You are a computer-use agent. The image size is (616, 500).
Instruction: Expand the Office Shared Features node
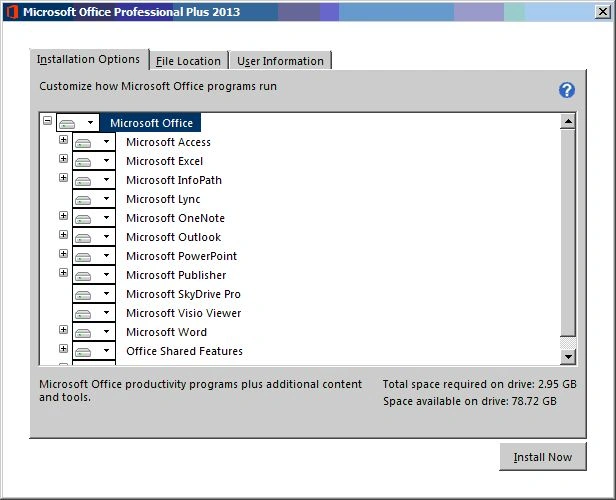[x=63, y=348]
